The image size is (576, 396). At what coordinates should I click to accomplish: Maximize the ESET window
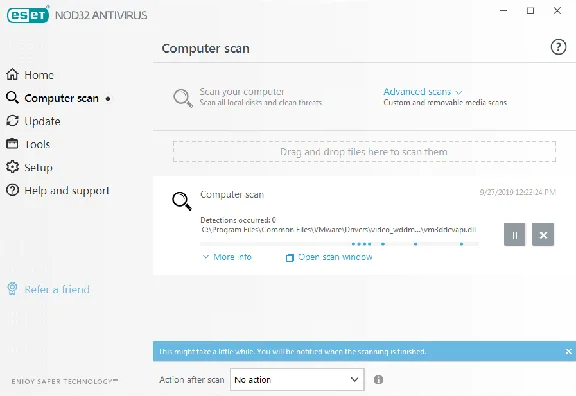click(530, 11)
